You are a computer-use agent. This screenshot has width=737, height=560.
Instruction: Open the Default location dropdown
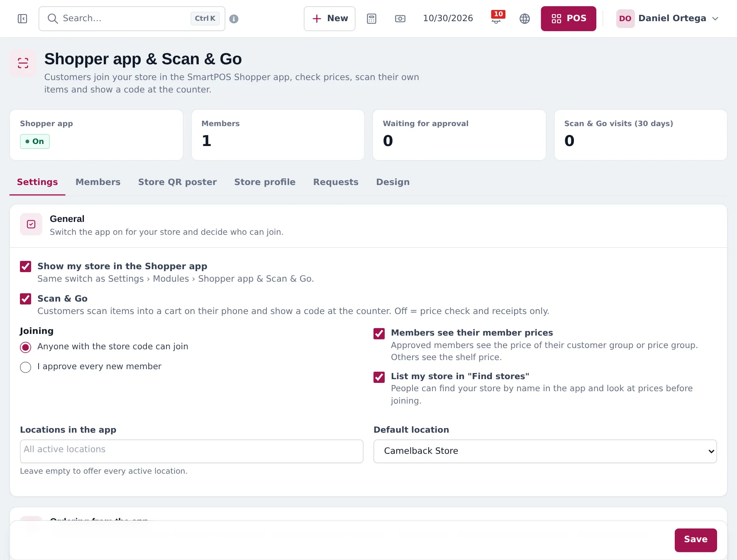tap(545, 451)
